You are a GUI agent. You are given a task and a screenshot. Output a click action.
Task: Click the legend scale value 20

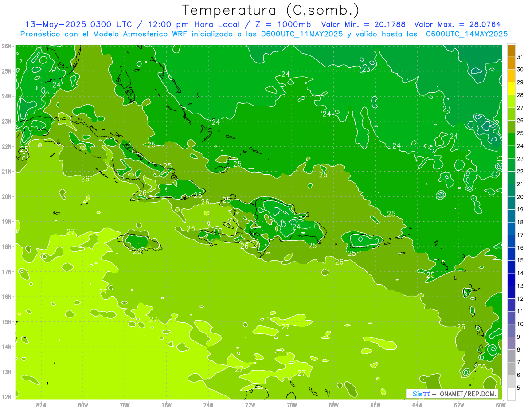pos(520,197)
